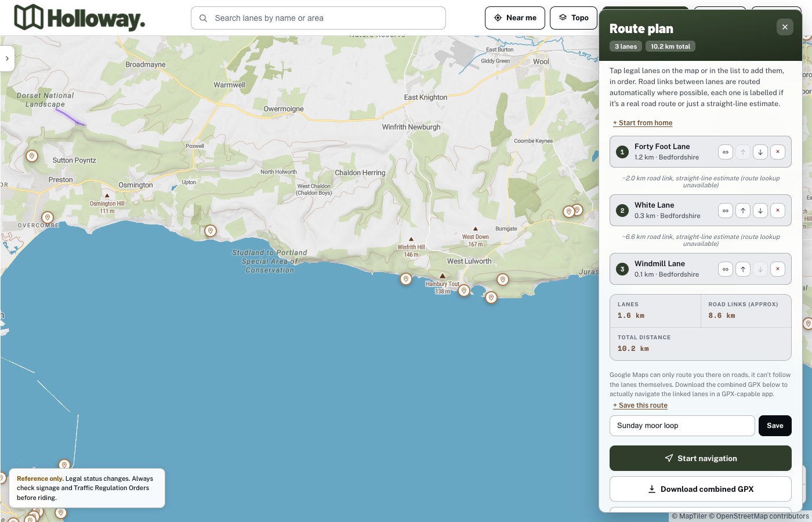Start navigation for this route

point(701,458)
